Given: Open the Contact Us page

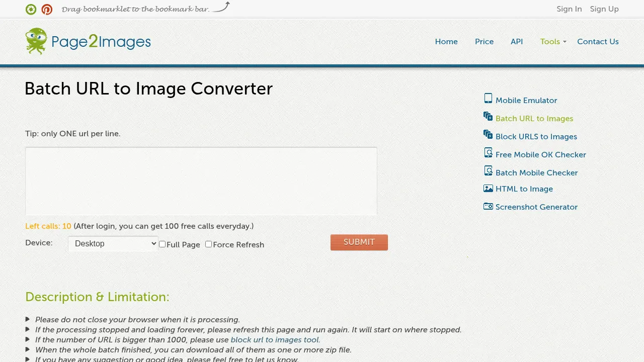Looking at the screenshot, I should click(598, 42).
